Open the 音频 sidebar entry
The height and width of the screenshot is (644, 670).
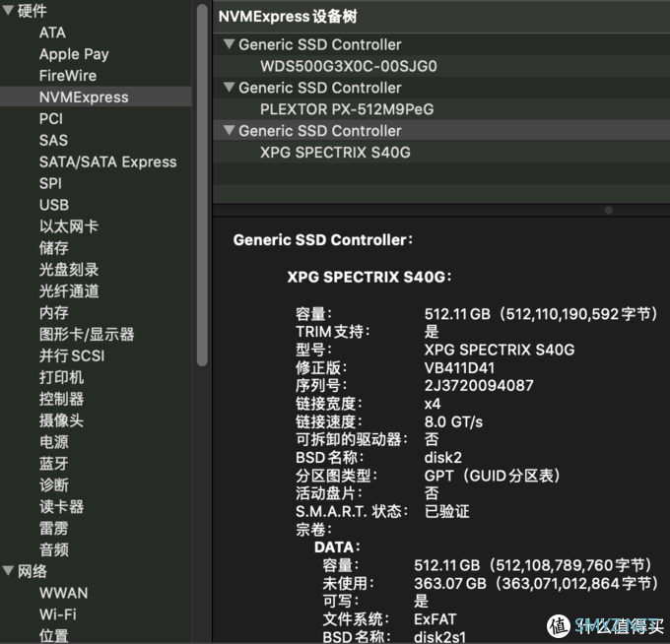point(54,549)
